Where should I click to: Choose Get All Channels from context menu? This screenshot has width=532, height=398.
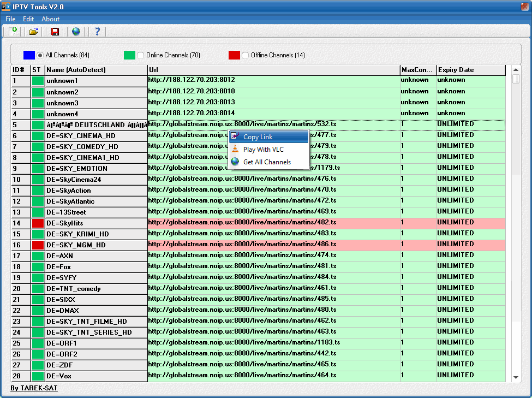pos(268,162)
